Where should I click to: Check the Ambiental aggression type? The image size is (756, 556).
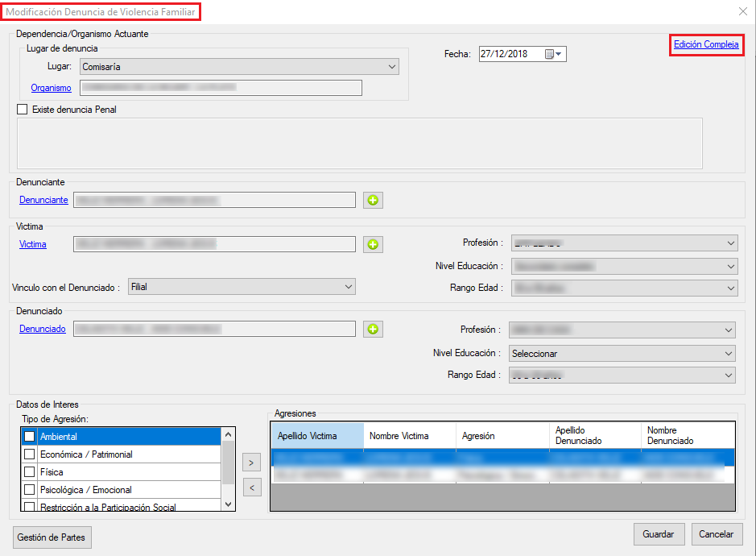pos(30,436)
